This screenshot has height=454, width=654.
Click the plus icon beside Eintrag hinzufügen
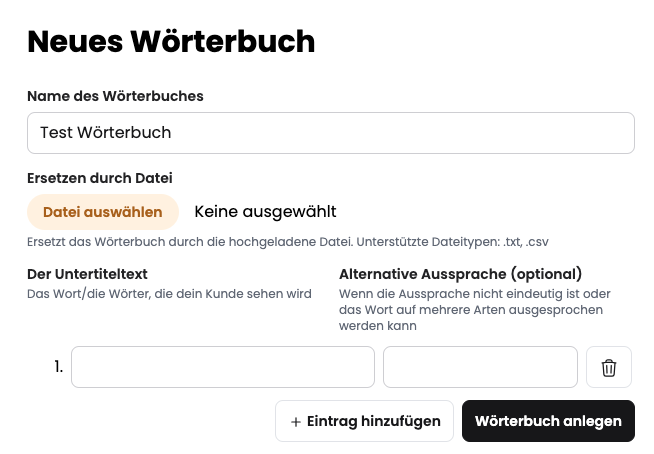tap(296, 422)
